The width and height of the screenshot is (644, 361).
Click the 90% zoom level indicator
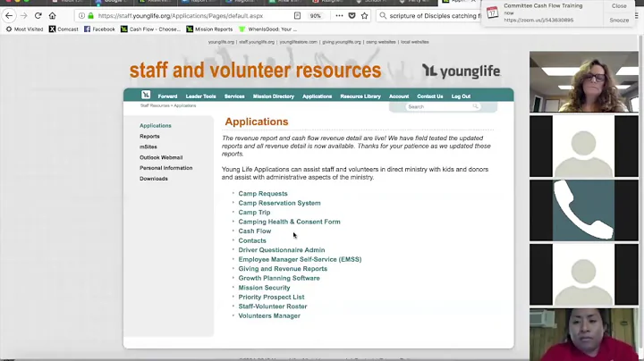(x=316, y=15)
